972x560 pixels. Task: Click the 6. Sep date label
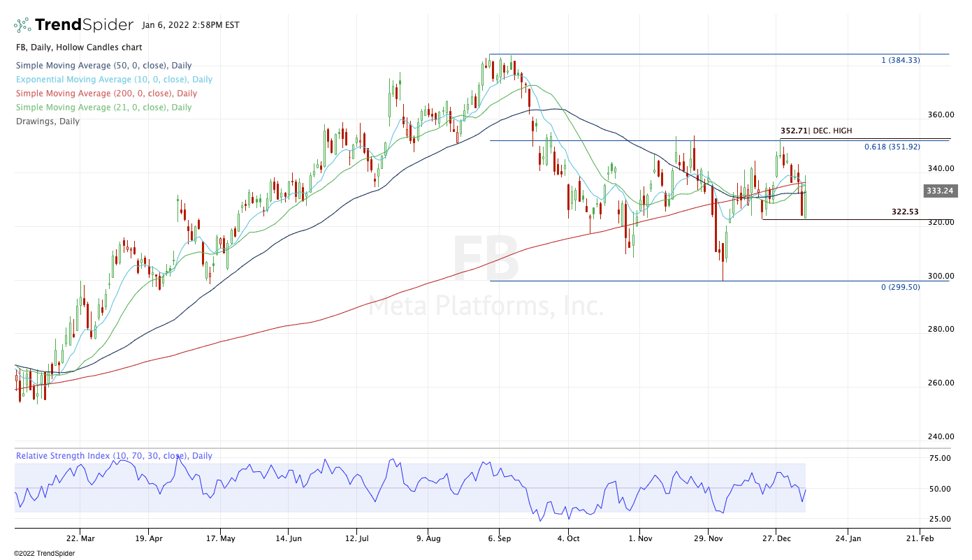pos(500,538)
